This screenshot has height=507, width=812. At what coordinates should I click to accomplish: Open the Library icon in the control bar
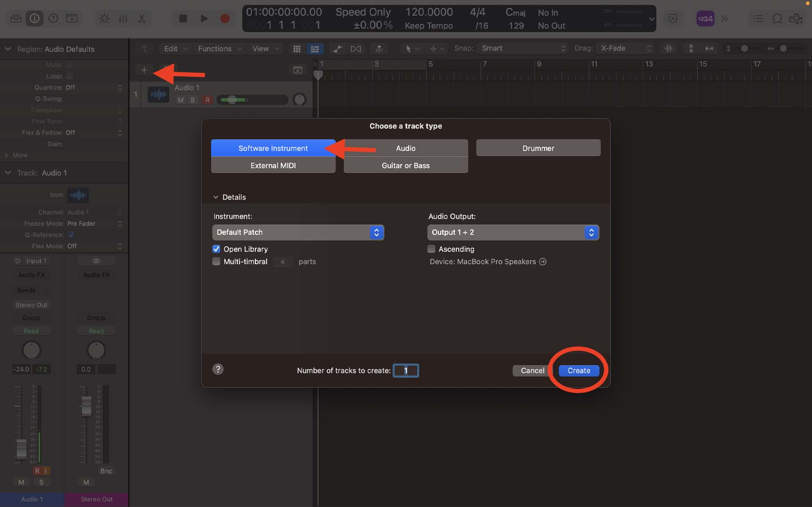16,19
